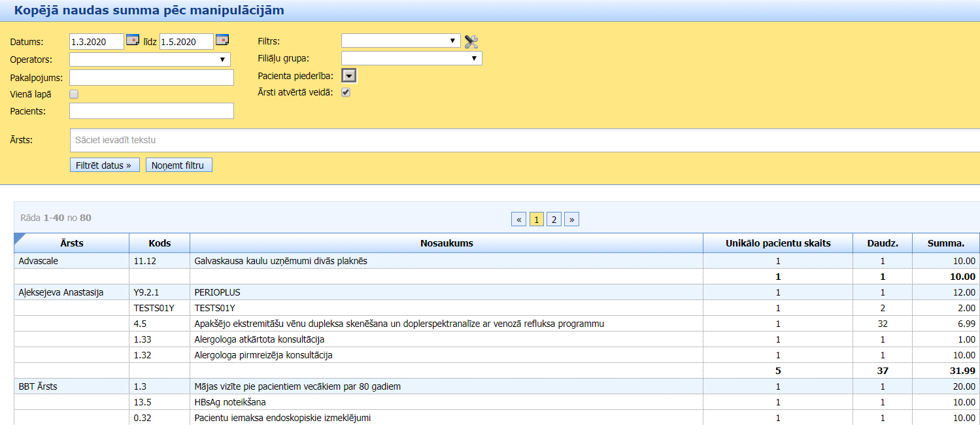The width and height of the screenshot is (980, 425).
Task: Click blue corner triangle in Ārsts header
Action: click(19, 238)
